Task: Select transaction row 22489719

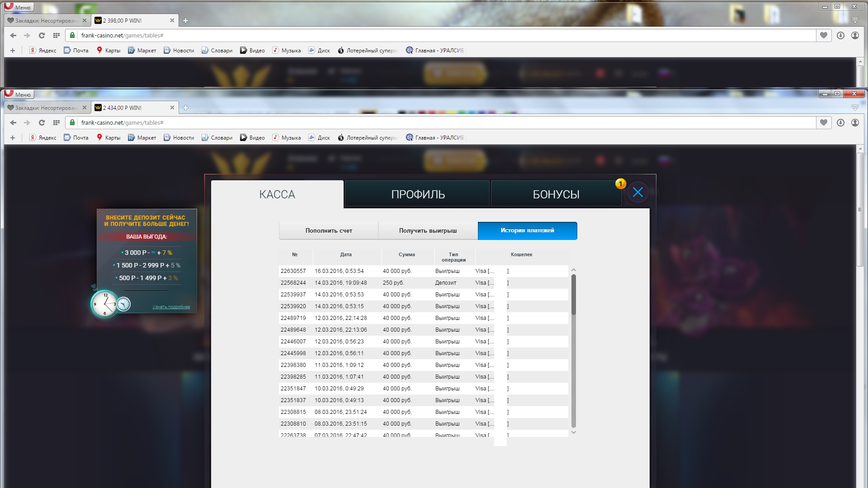Action: click(424, 318)
